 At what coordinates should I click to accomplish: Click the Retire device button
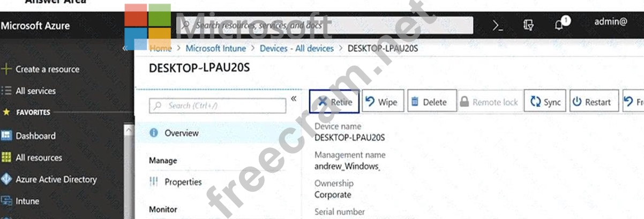pos(331,102)
